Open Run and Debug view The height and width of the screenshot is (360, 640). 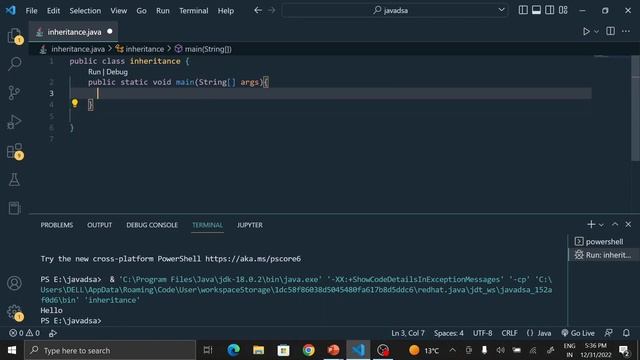[x=14, y=122]
